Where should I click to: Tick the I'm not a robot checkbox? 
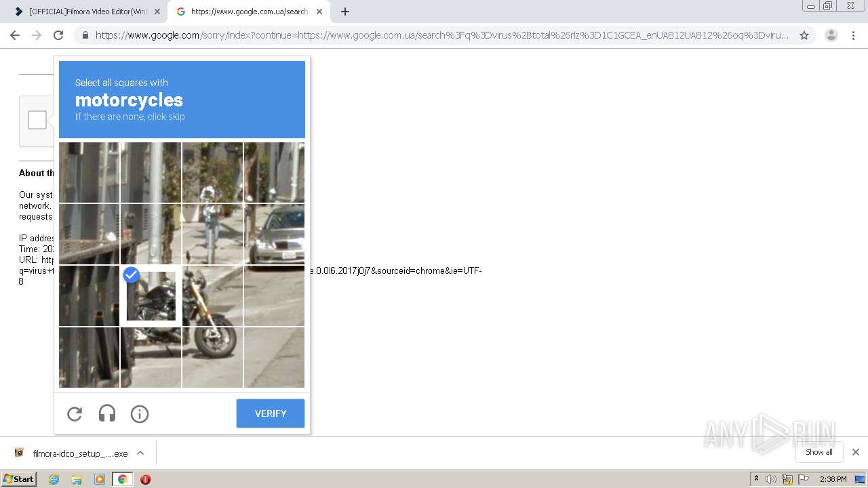[37, 120]
